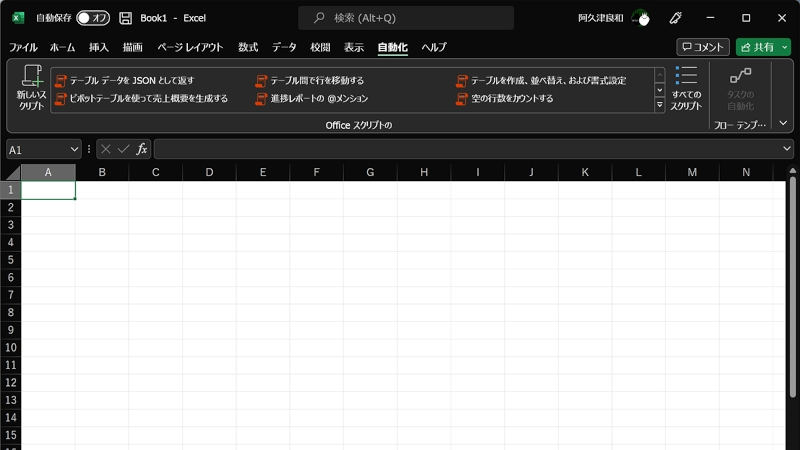This screenshot has width=800, height=450.
Task: Click the three-dot handle beside Name Box
Action: (89, 149)
